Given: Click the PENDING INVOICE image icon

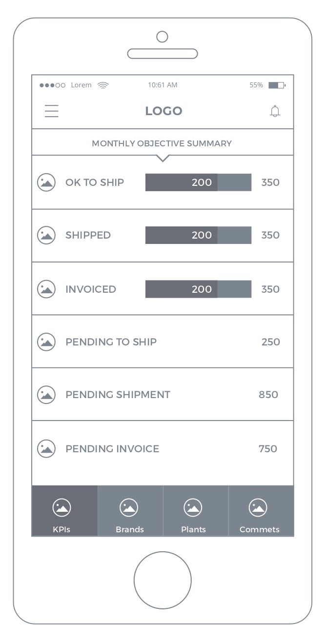Looking at the screenshot, I should [46, 448].
